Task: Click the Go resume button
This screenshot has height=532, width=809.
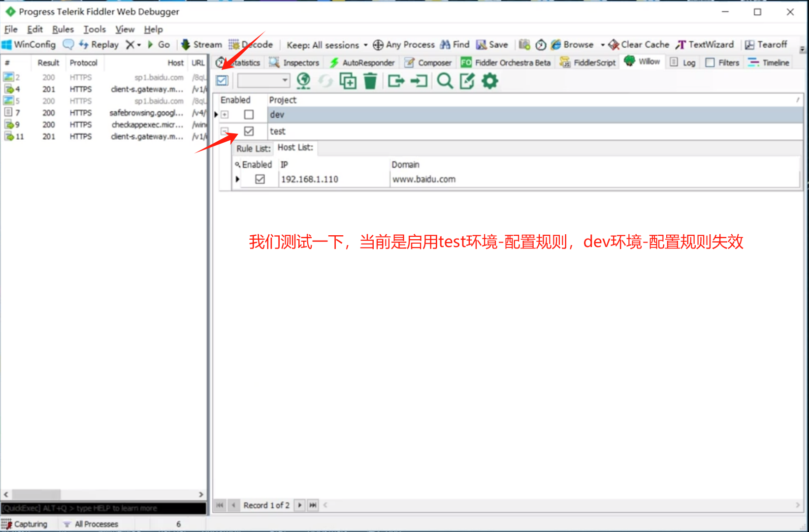Action: [x=159, y=45]
